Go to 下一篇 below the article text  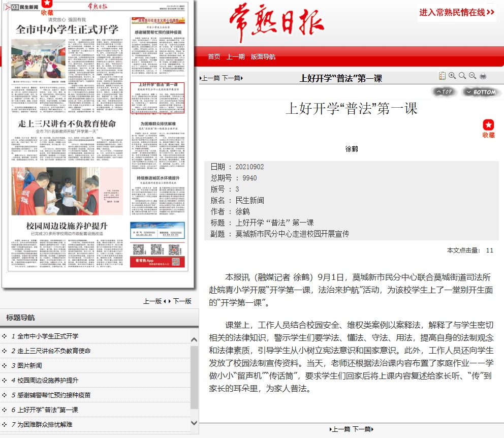363,429
